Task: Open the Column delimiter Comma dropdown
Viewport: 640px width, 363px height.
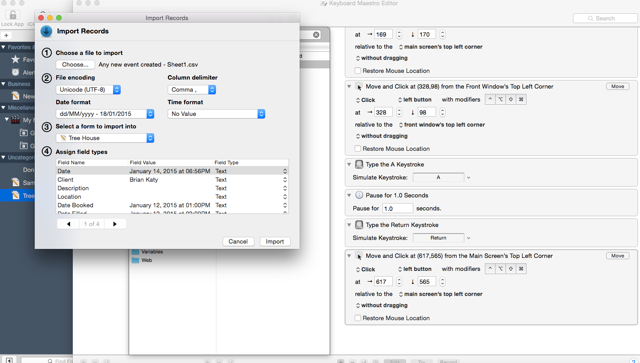Action: coord(191,89)
